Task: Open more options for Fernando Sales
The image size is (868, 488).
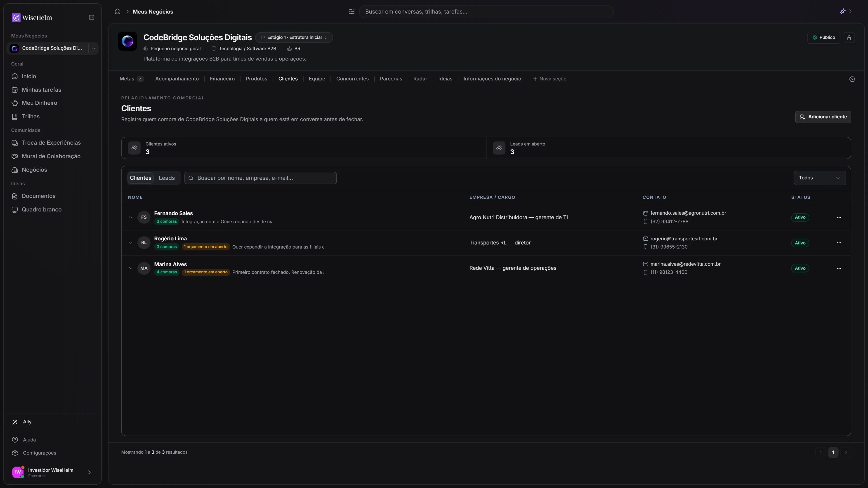Action: [x=839, y=218]
